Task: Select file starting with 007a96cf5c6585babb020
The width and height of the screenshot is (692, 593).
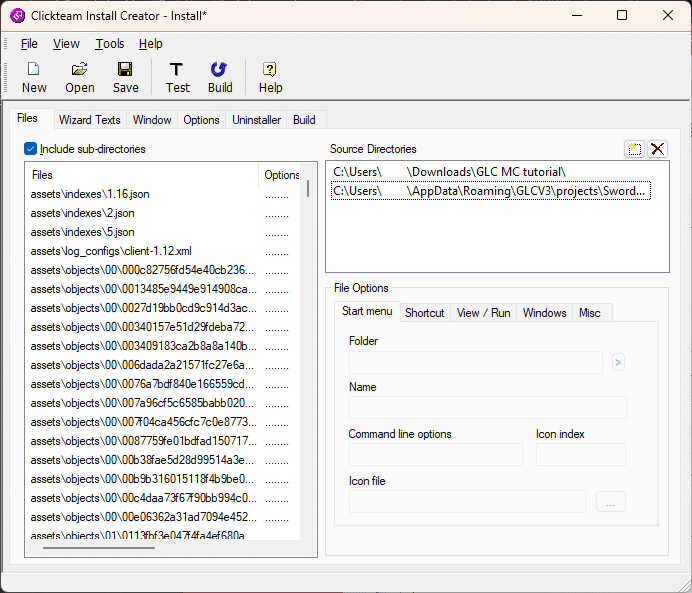Action: pyautogui.click(x=142, y=403)
